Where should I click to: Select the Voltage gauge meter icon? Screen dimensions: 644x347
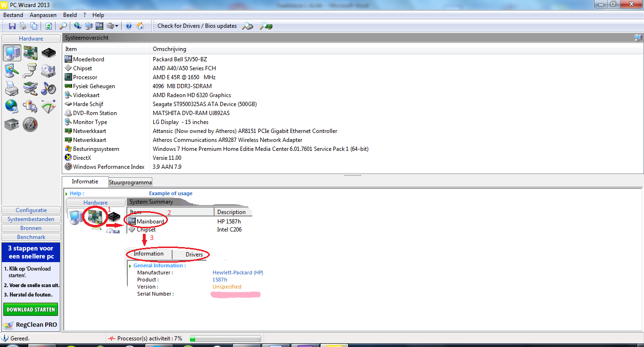coord(49,107)
